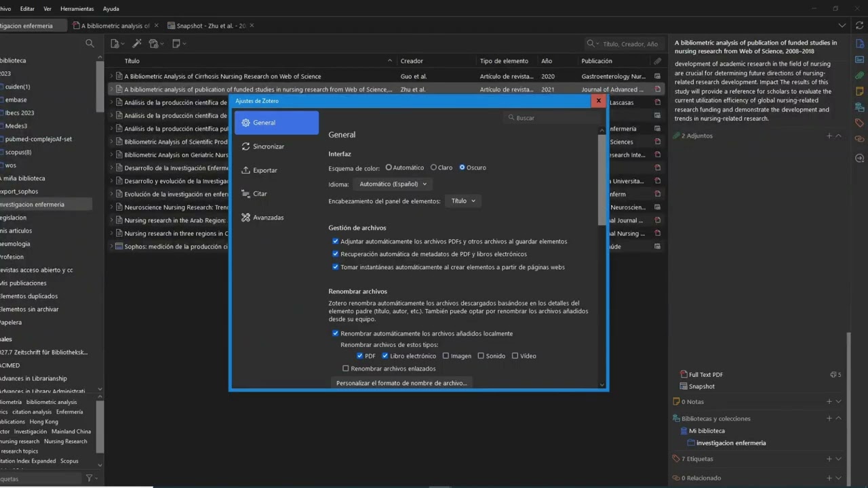This screenshot has height=488, width=868.
Task: Select the Claro color scheme radio
Action: [x=433, y=167]
